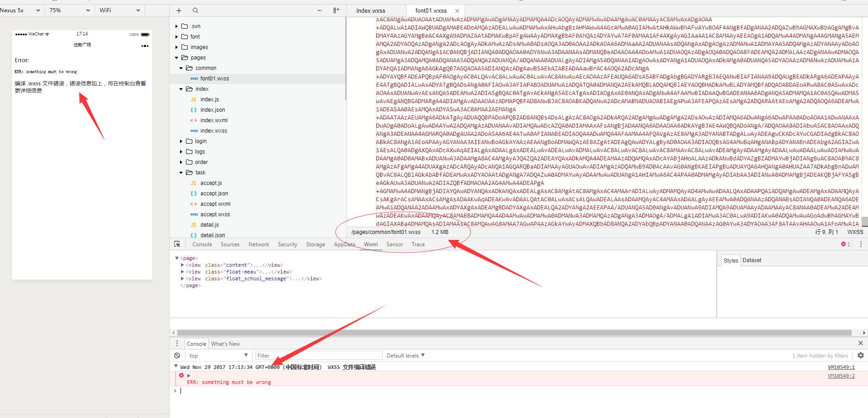This screenshot has width=868, height=418.
Task: Open the top context selector dropdown
Action: 218,356
